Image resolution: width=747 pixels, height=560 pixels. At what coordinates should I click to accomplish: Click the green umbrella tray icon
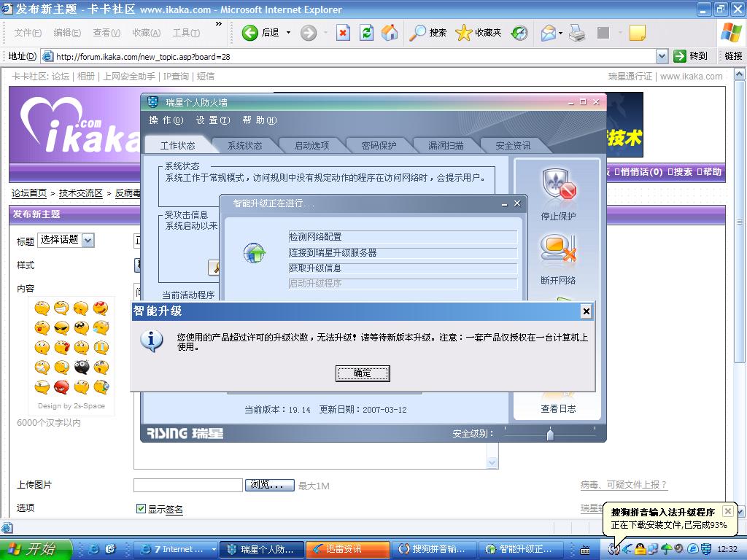(666, 549)
